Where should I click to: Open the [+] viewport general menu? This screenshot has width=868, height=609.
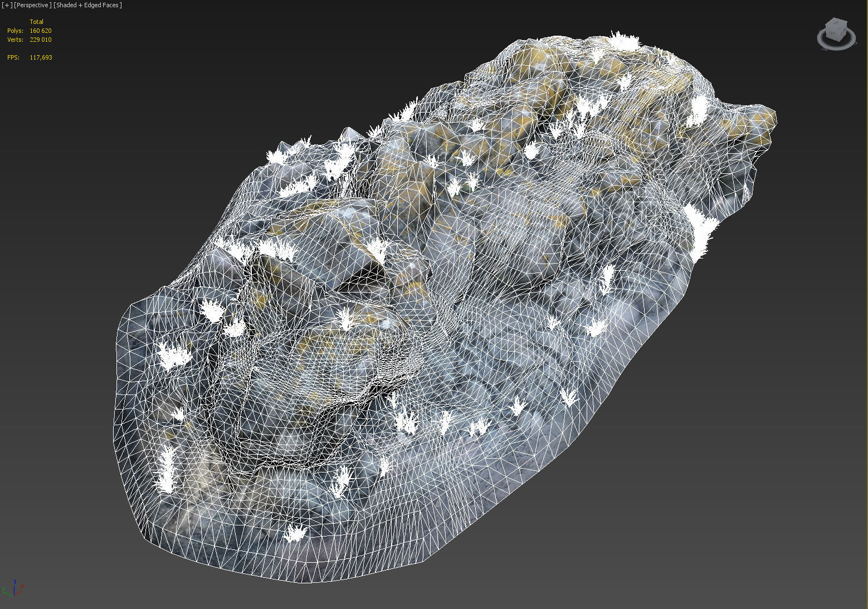click(7, 5)
